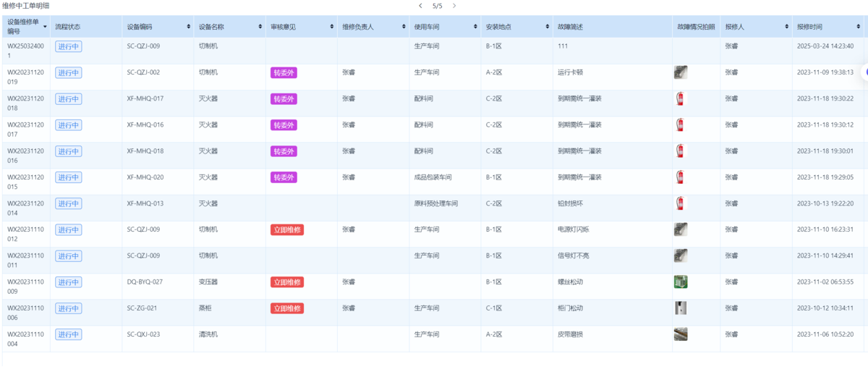Click equipment name 变压器

click(208, 282)
